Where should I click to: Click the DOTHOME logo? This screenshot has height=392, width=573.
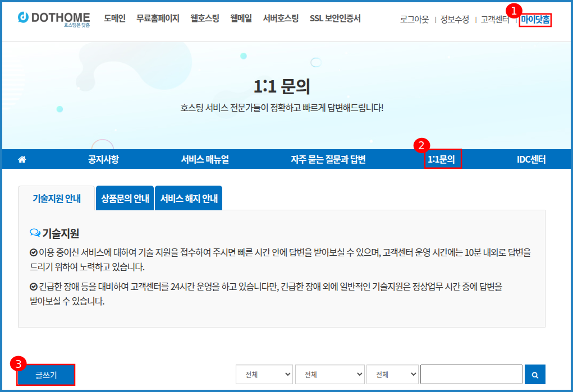(53, 20)
